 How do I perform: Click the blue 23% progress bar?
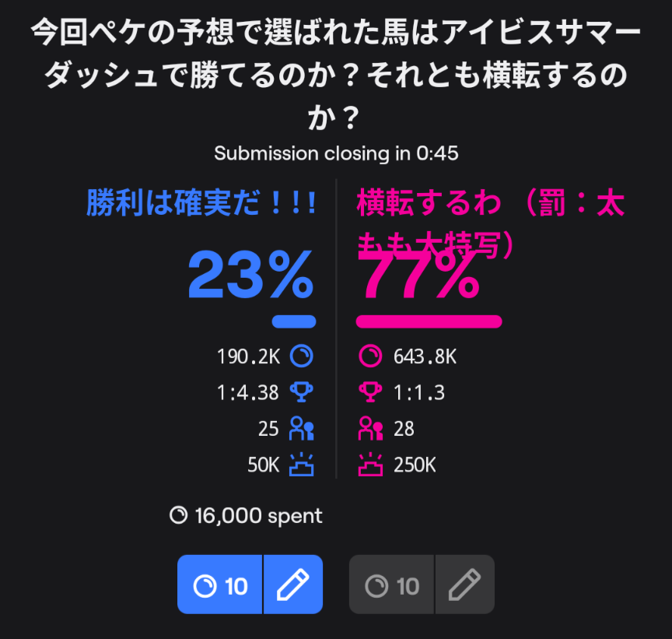tap(293, 321)
